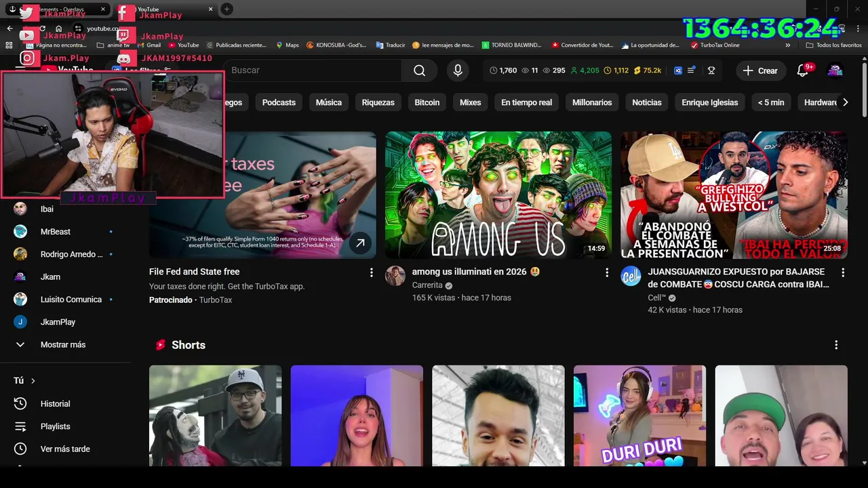Click the Playlists icon in sidebar
The height and width of the screenshot is (488, 868).
[20, 426]
